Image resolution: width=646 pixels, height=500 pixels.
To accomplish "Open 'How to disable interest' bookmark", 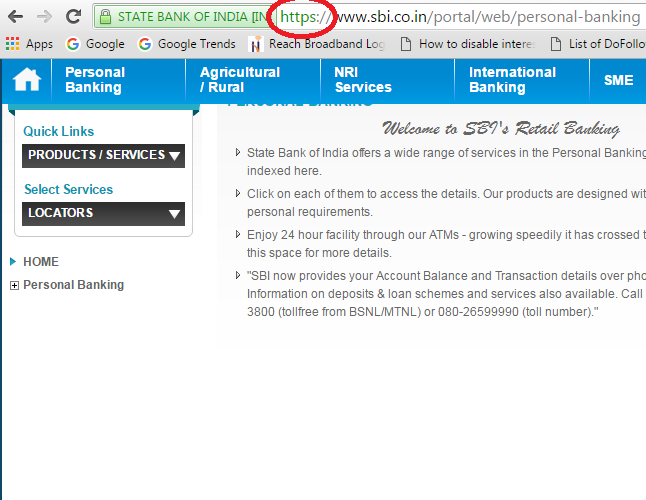I will pos(468,44).
